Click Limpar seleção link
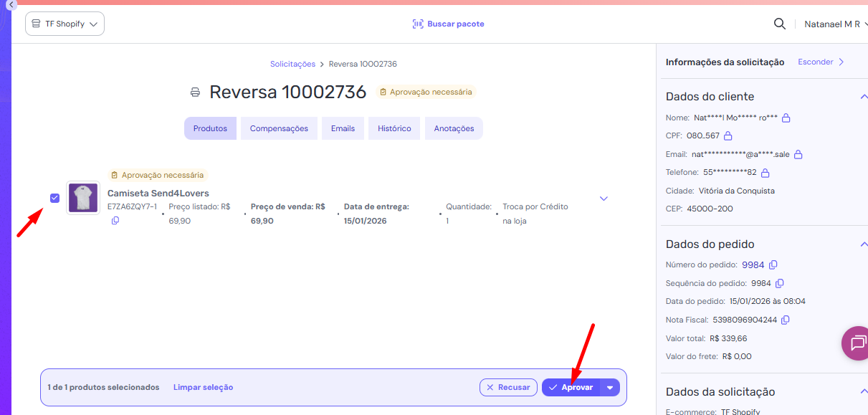 (203, 387)
